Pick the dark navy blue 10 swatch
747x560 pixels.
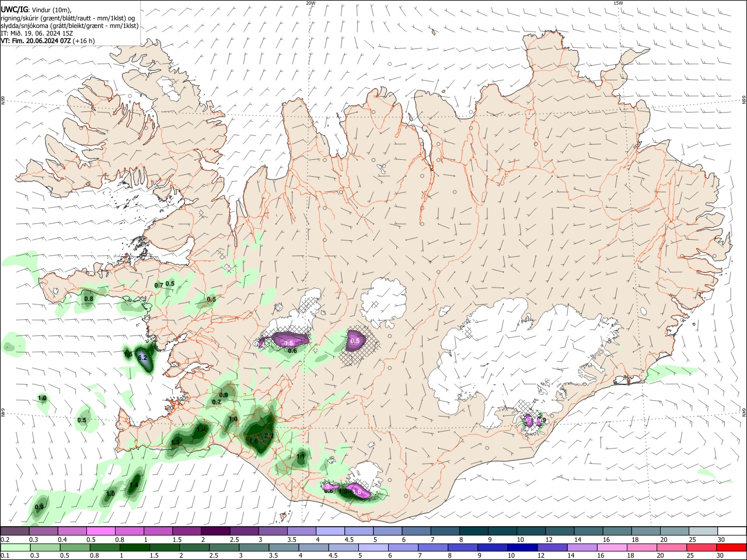point(523,548)
